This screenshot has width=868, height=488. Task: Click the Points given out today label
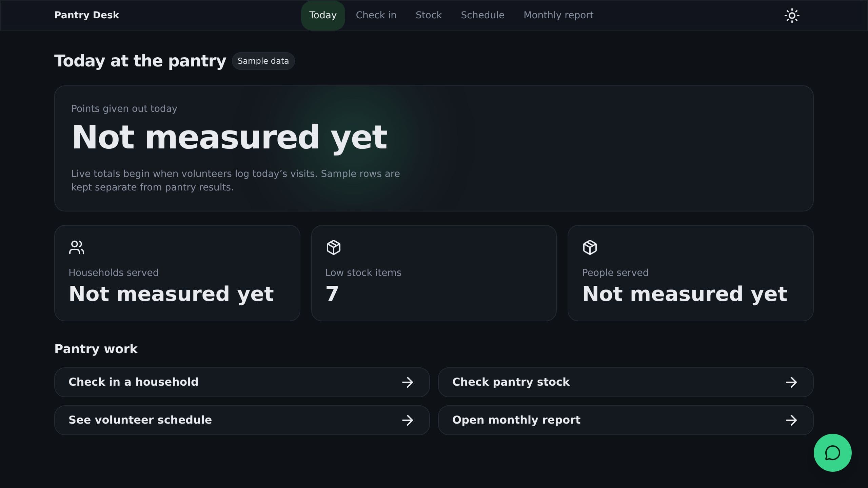tap(124, 108)
